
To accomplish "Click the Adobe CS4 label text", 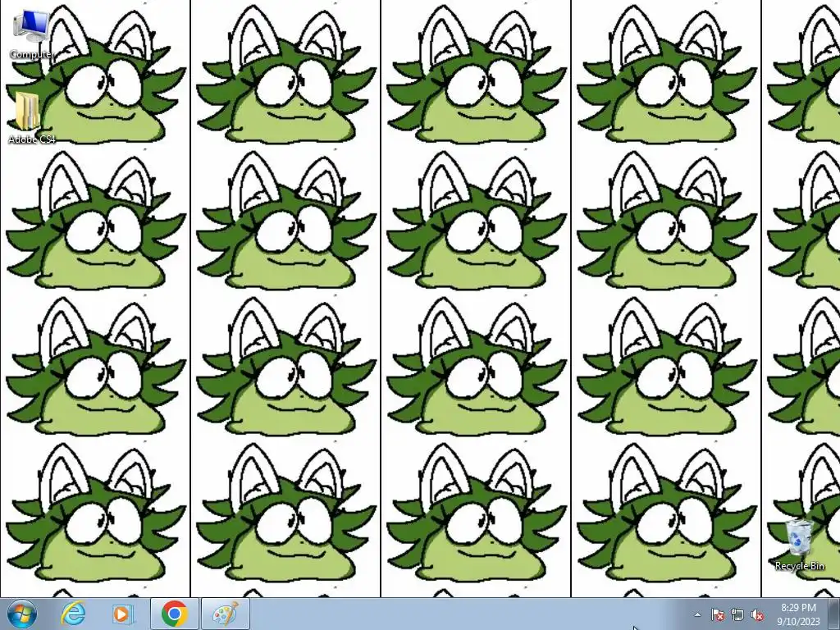I will coord(32,139).
